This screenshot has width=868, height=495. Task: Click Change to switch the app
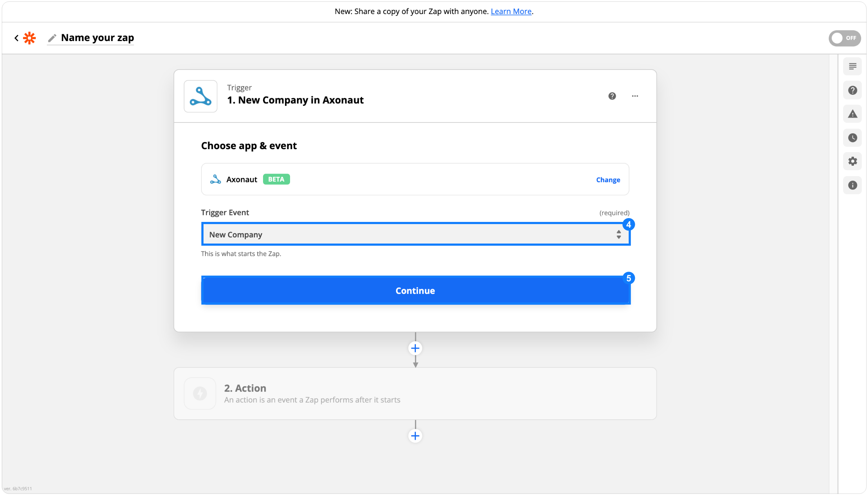click(x=608, y=179)
